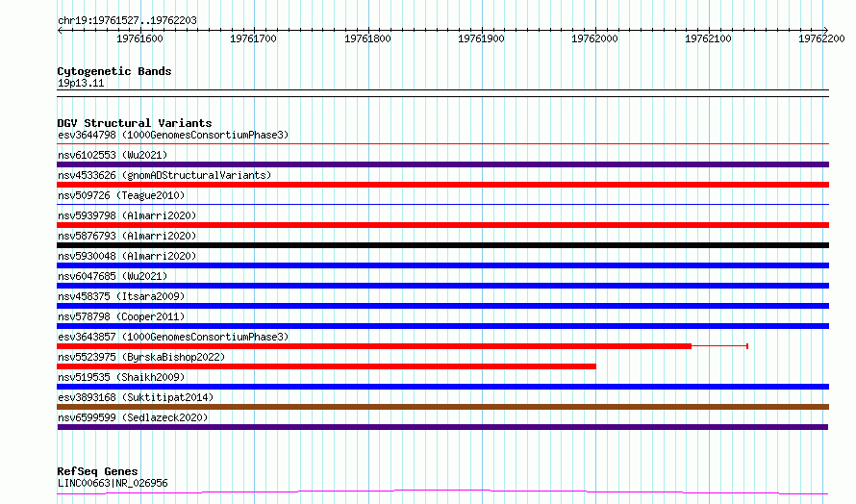856x504 pixels.
Task: Select the Cytogenetic Bands track title
Action: [x=114, y=71]
